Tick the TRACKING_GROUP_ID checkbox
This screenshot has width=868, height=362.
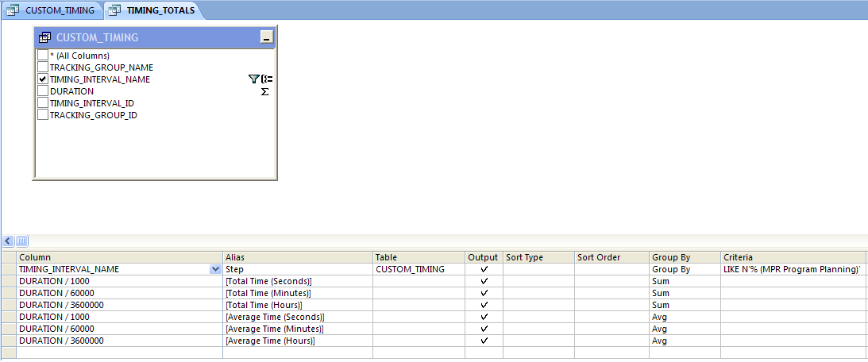pos(43,115)
